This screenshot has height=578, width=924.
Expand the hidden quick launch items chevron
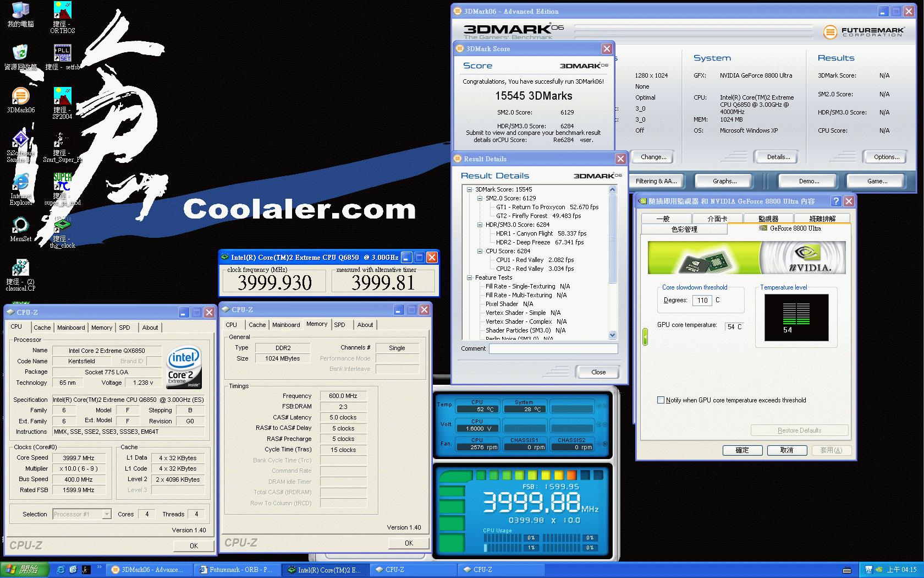[99, 567]
